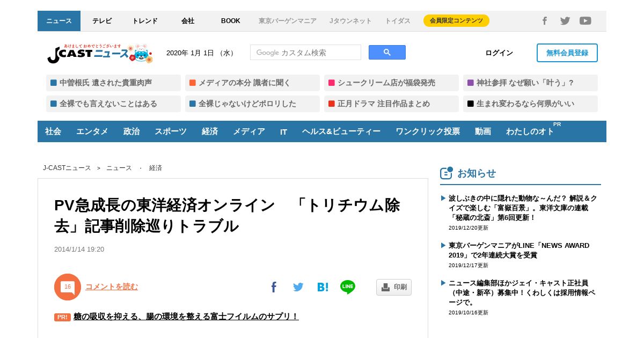Click the orange PR! badge
Image resolution: width=644 pixels, height=338 pixels.
point(62,317)
